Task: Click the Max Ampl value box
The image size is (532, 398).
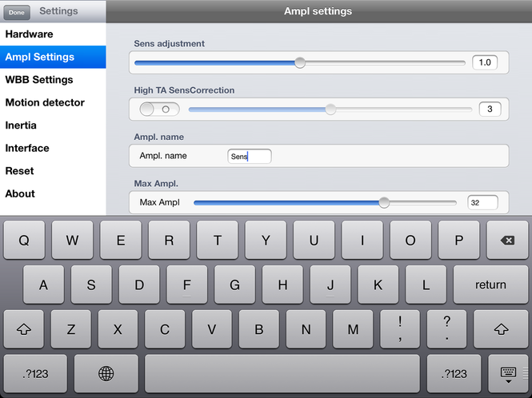Action: [483, 203]
